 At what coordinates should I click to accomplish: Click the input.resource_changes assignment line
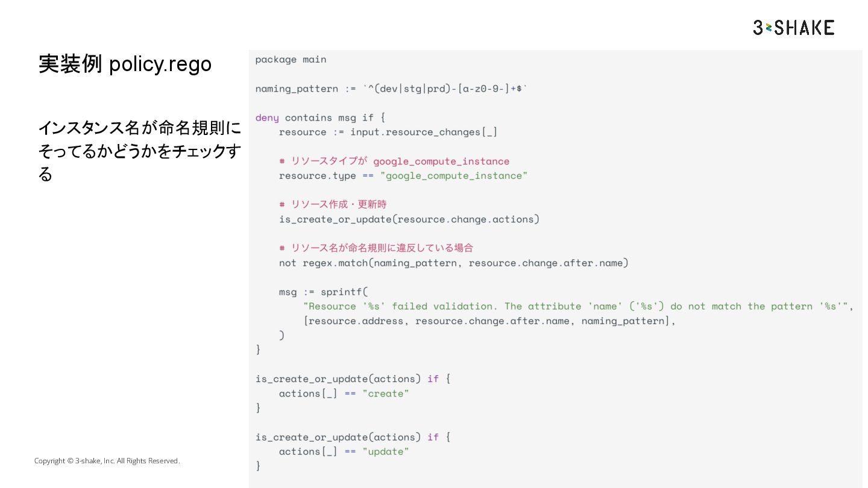click(388, 132)
